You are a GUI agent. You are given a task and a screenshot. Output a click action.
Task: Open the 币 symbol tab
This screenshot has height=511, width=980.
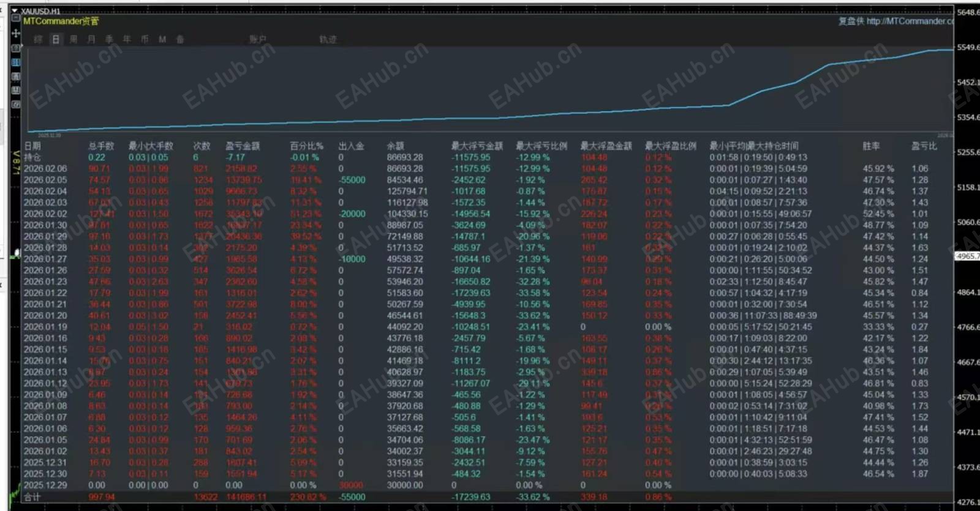[145, 39]
